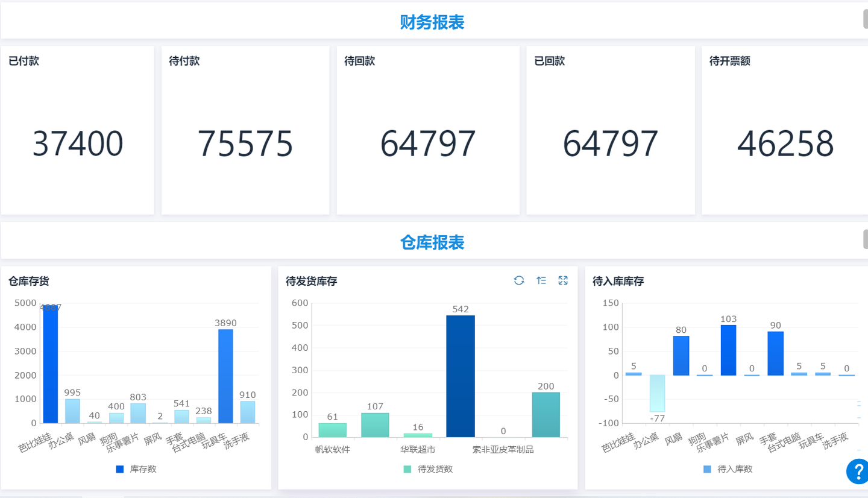Select the 手套 bar labeled 541
The height and width of the screenshot is (498, 868).
pyautogui.click(x=182, y=417)
